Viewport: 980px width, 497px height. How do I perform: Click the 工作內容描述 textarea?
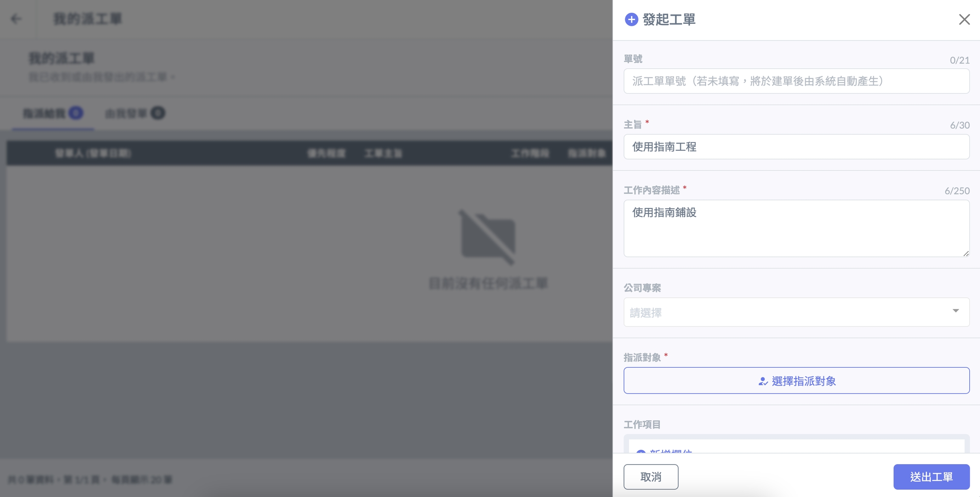coord(796,229)
